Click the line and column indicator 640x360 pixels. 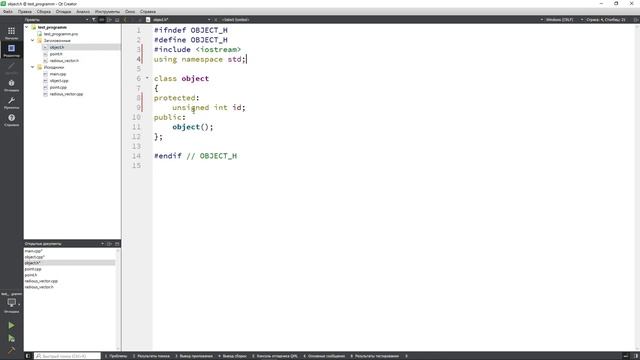(606, 20)
